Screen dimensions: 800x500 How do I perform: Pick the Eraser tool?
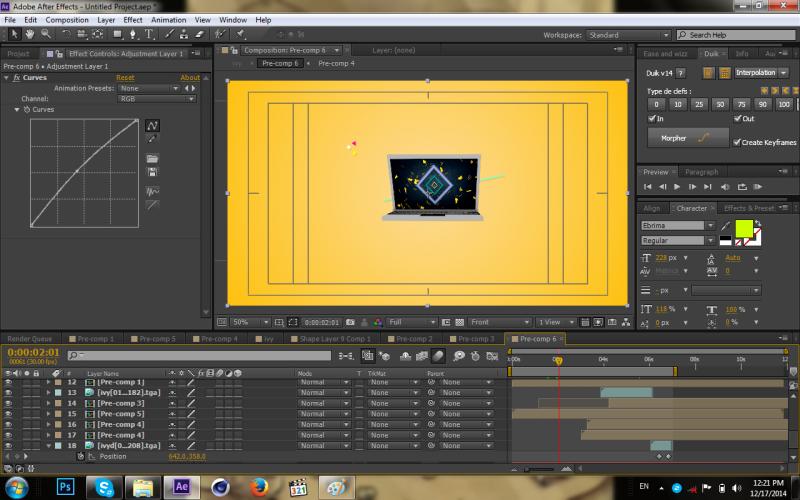(x=199, y=35)
